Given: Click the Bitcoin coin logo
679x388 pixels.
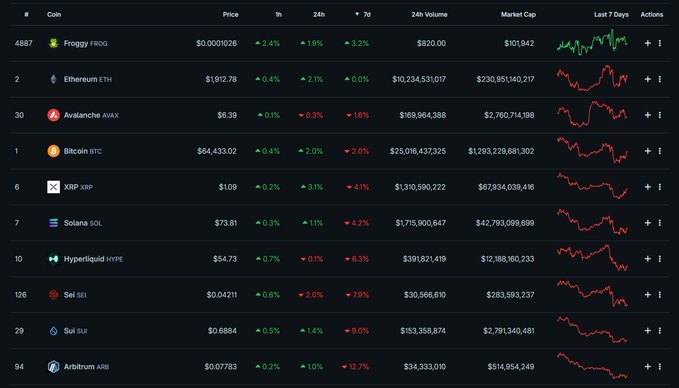Looking at the screenshot, I should (53, 151).
